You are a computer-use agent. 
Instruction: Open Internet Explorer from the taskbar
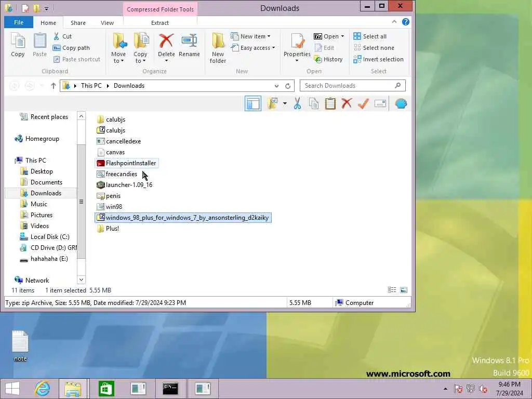click(42, 389)
